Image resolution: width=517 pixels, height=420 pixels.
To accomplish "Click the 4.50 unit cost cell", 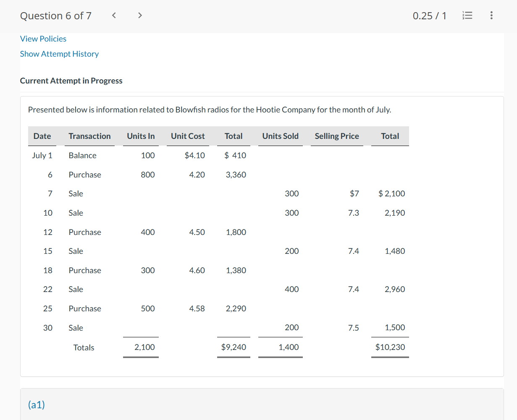I will [197, 232].
